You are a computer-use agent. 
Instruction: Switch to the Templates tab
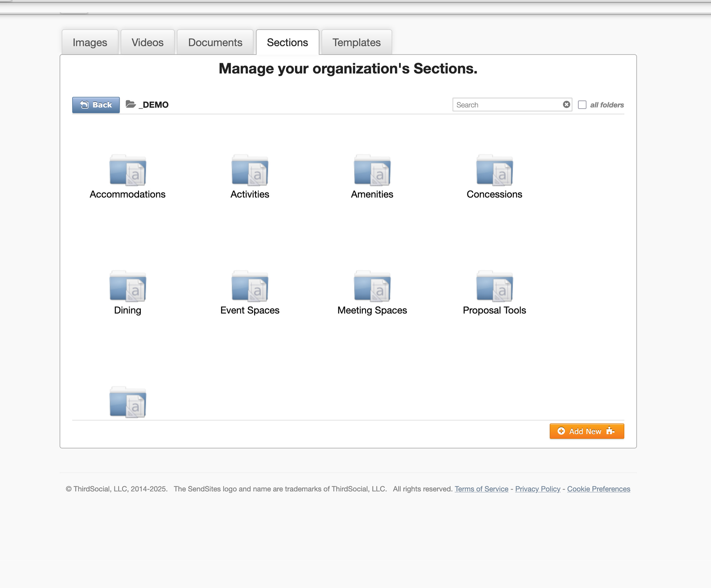coord(356,42)
